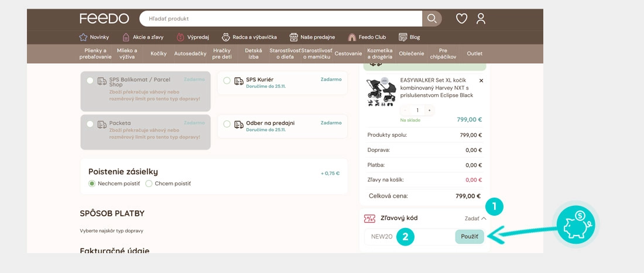The image size is (644, 273).
Task: Click the piggy bank savings icon
Action: 576,224
